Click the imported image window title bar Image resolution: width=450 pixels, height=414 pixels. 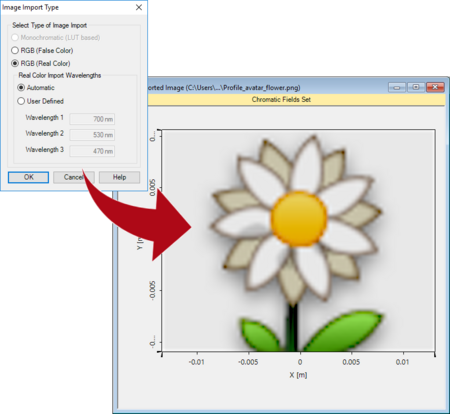267,87
